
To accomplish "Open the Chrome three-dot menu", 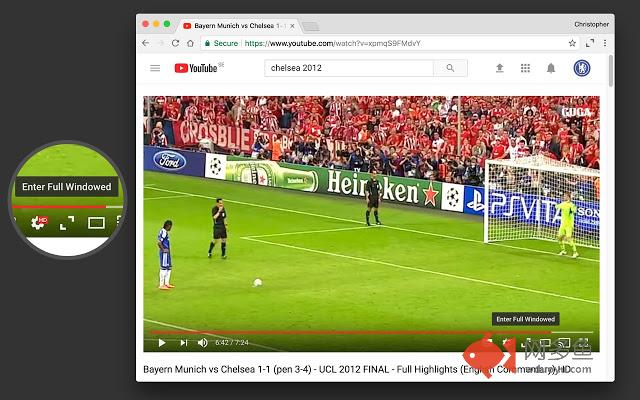I will [605, 43].
